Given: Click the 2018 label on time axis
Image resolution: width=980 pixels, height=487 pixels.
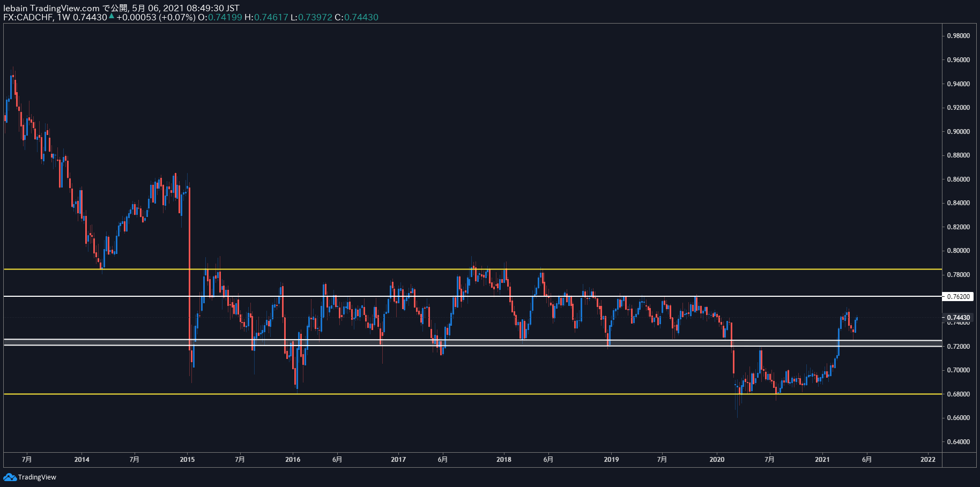Looking at the screenshot, I should pos(504,460).
